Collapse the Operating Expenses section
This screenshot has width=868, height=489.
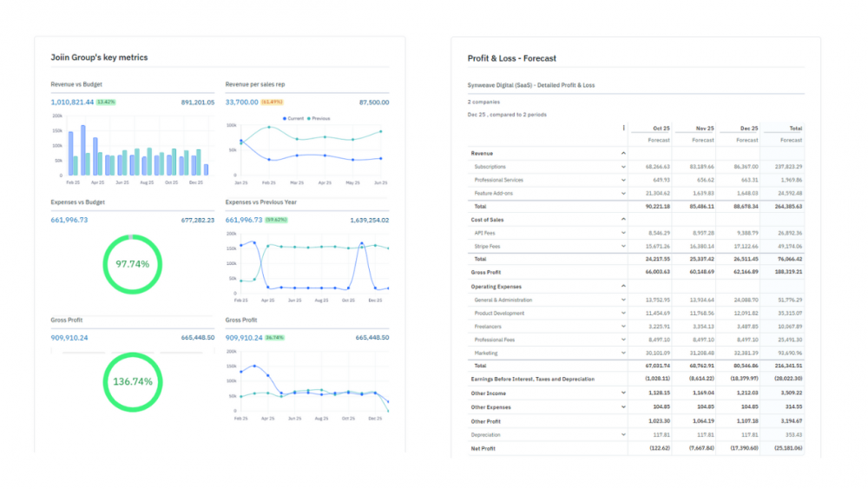[x=623, y=287]
